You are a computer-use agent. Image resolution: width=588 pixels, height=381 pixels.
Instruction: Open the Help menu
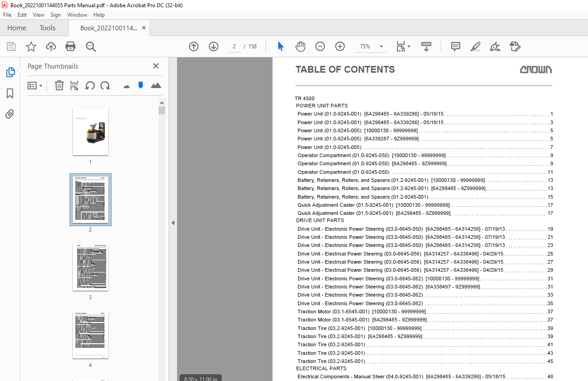pos(99,15)
